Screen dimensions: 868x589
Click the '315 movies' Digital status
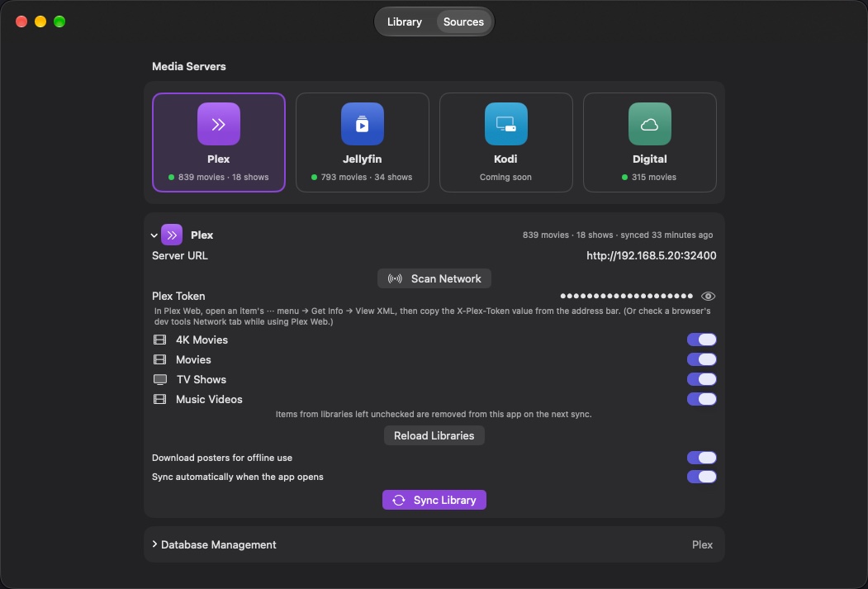point(649,177)
